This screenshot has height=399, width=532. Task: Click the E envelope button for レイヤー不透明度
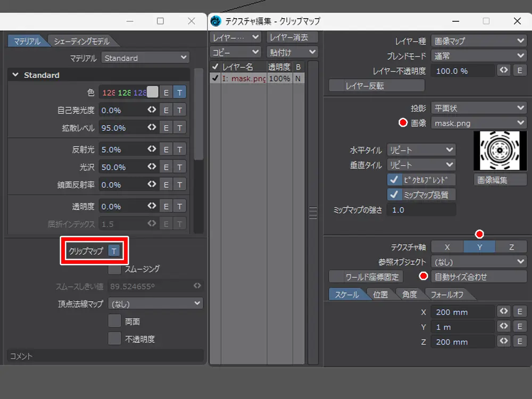click(519, 71)
